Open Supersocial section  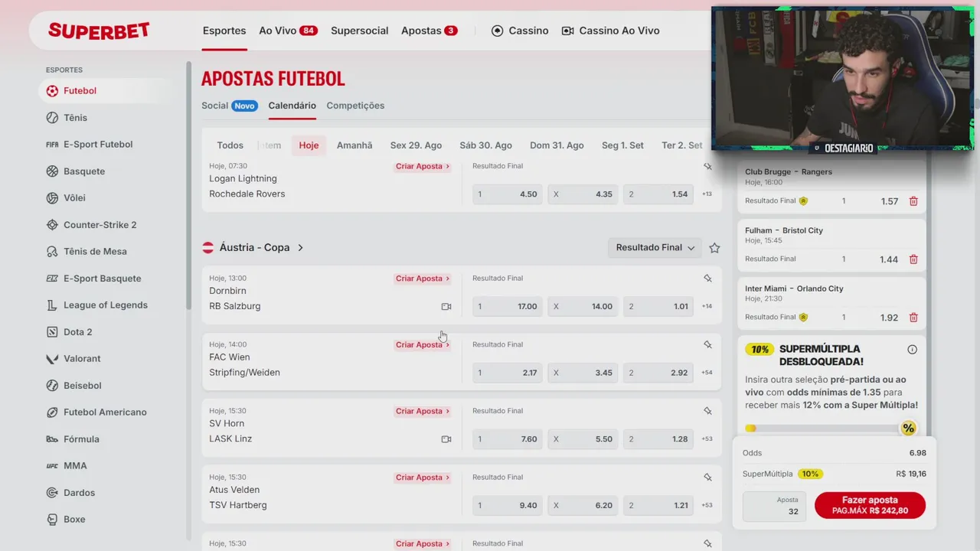tap(360, 31)
